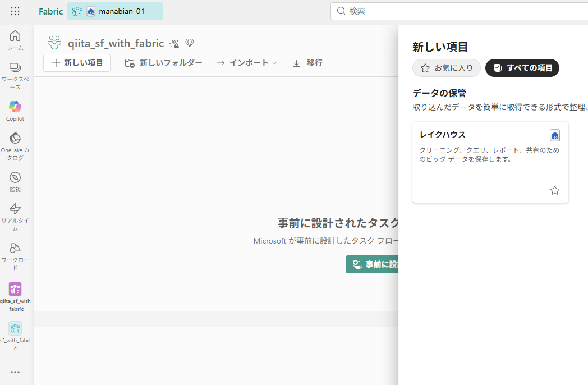Click the trial warning icon beside the title
This screenshot has width=588, height=385.
point(174,43)
